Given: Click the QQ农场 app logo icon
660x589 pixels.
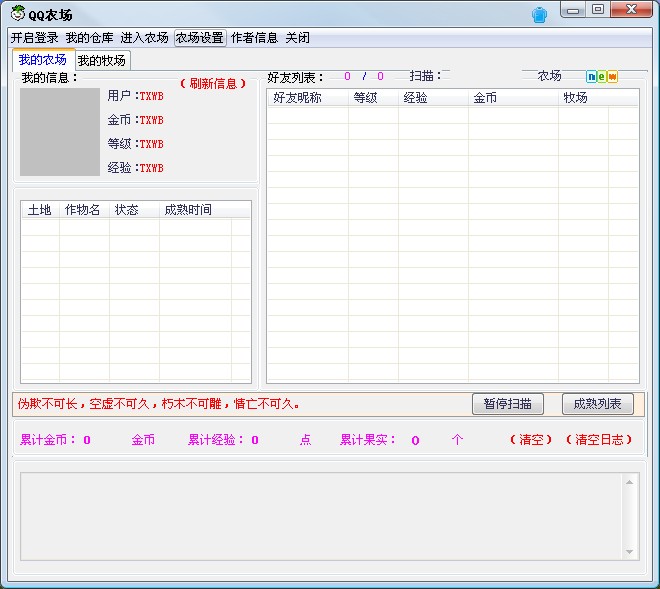Looking at the screenshot, I should click(x=18, y=13).
